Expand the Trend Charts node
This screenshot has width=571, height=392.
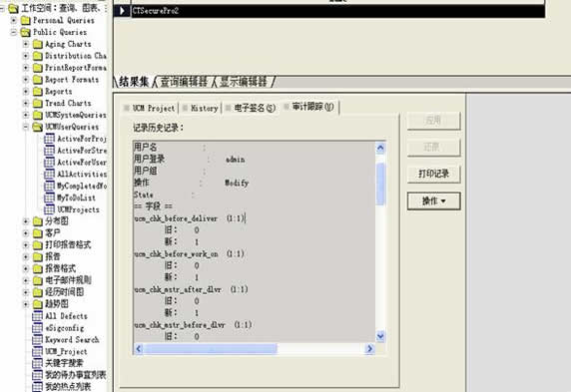(x=26, y=103)
